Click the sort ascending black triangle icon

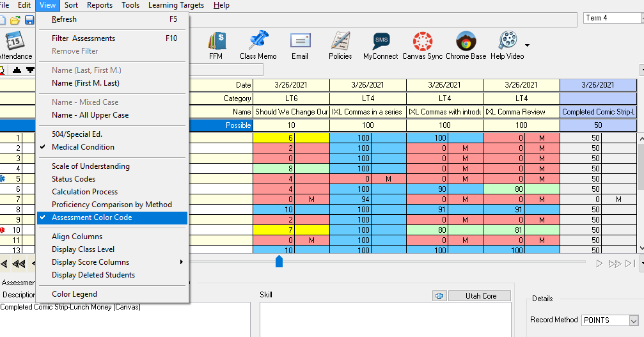(17, 70)
